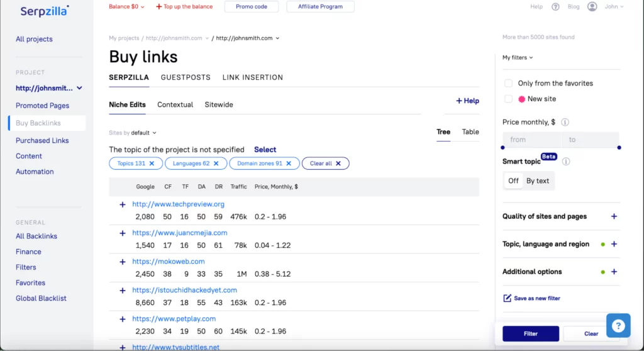Click the Clear button in the filter panel
The height and width of the screenshot is (351, 644).
[x=591, y=334]
